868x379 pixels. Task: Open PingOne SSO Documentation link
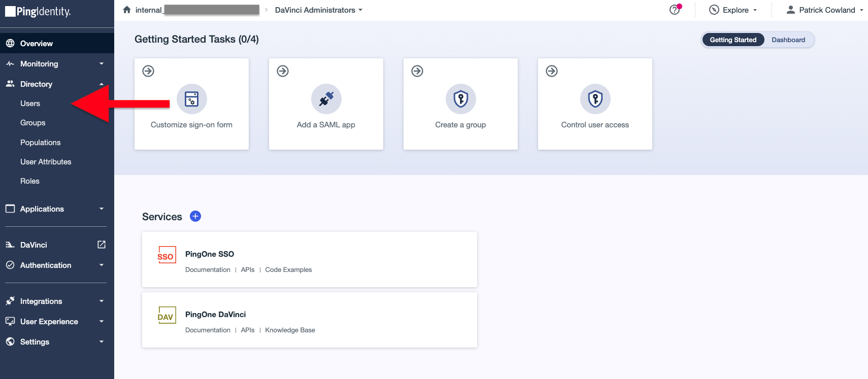click(208, 270)
